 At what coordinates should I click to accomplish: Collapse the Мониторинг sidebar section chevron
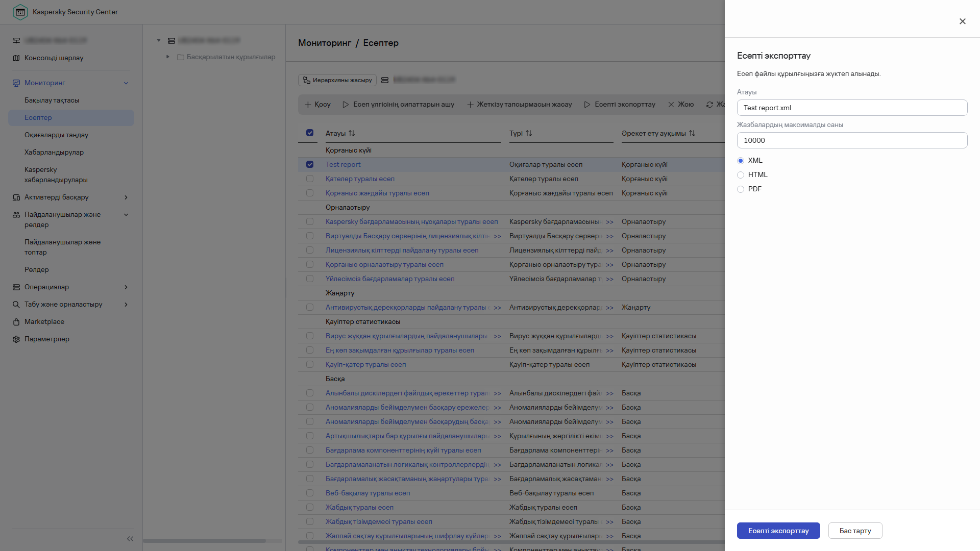(126, 83)
